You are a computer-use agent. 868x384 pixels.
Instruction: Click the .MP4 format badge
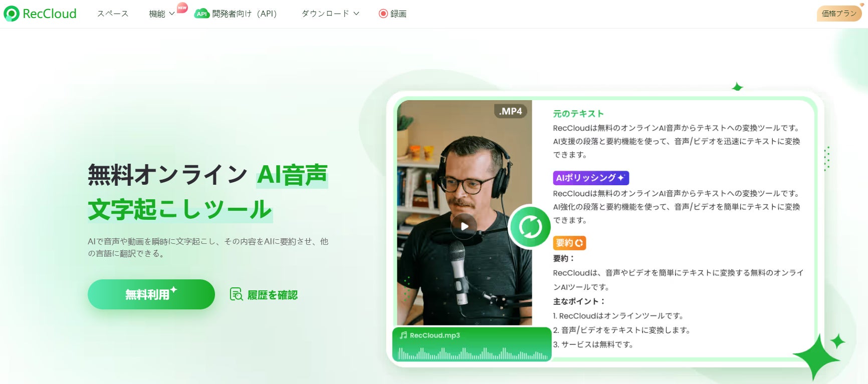[x=510, y=111]
